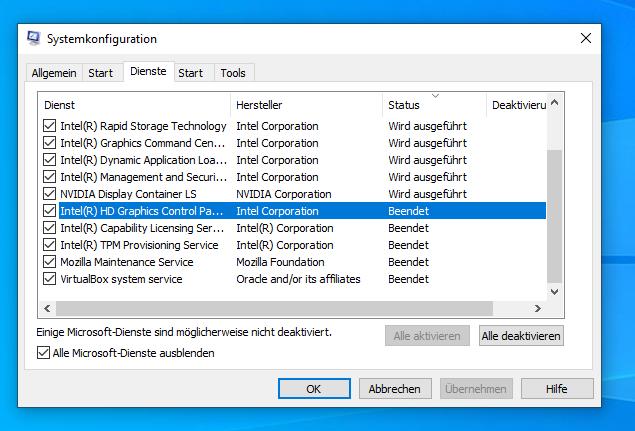
Task: Switch to the Tools tab
Action: click(233, 73)
